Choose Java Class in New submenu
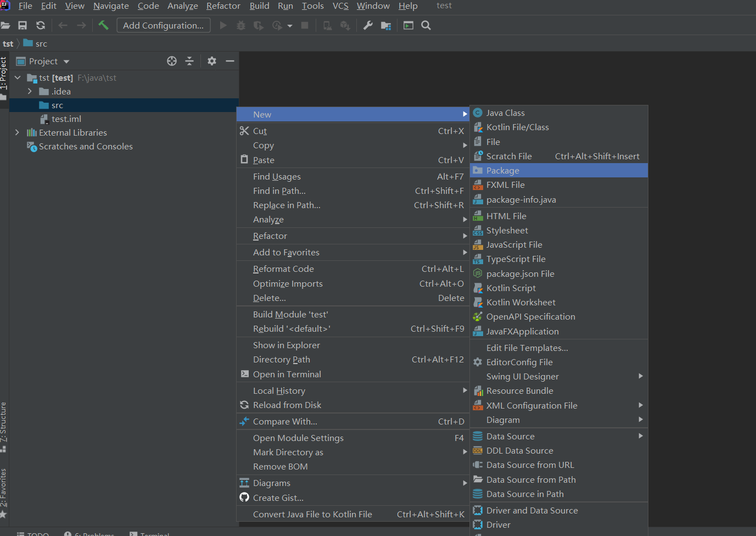This screenshot has width=756, height=536. click(505, 113)
